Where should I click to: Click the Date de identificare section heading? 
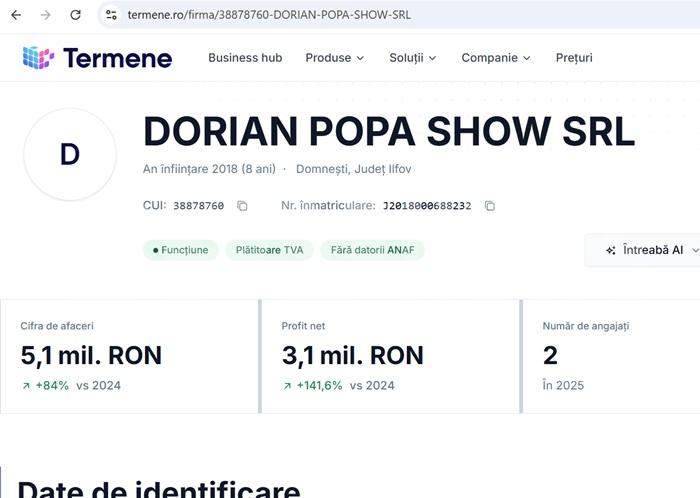[x=158, y=489]
